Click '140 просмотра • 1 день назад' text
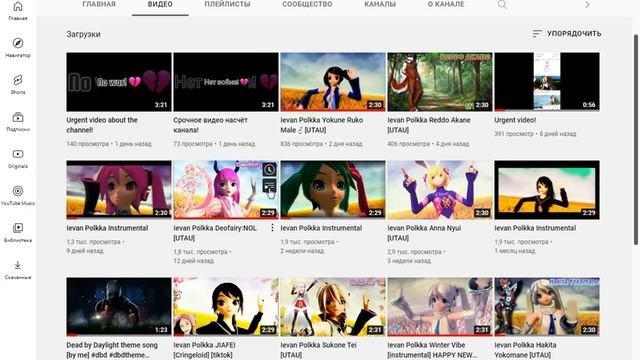Screen dimensions: 640x360 click(x=109, y=144)
